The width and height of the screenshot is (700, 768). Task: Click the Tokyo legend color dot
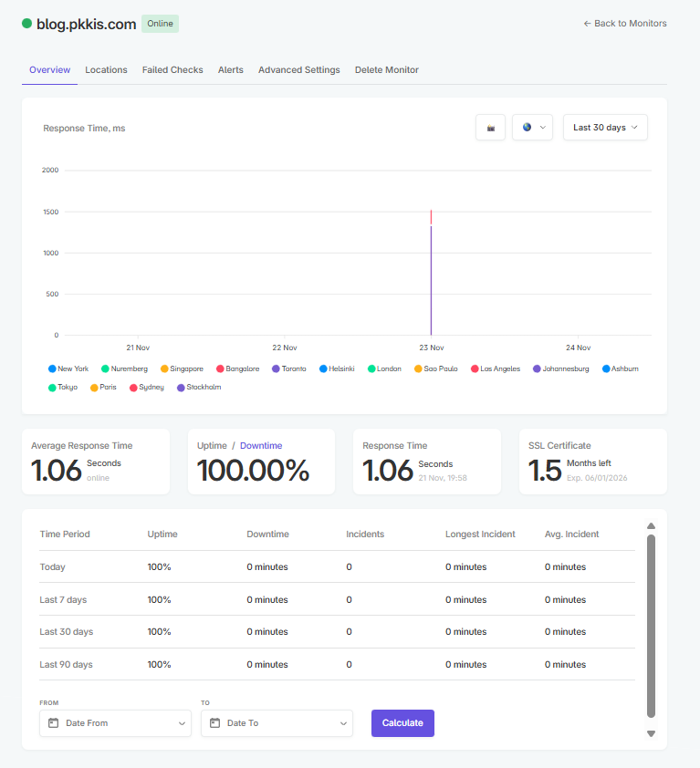pyautogui.click(x=52, y=388)
